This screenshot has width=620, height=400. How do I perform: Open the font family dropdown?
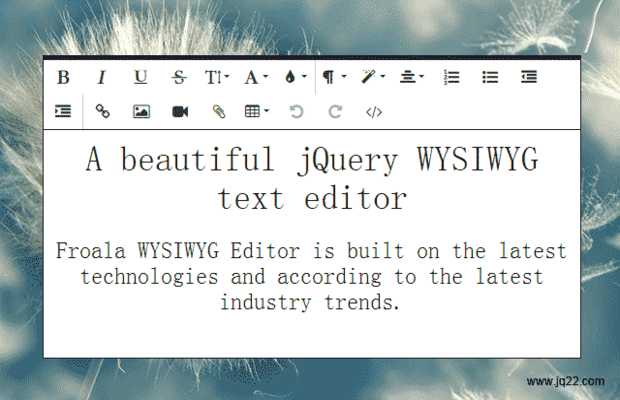tap(256, 77)
